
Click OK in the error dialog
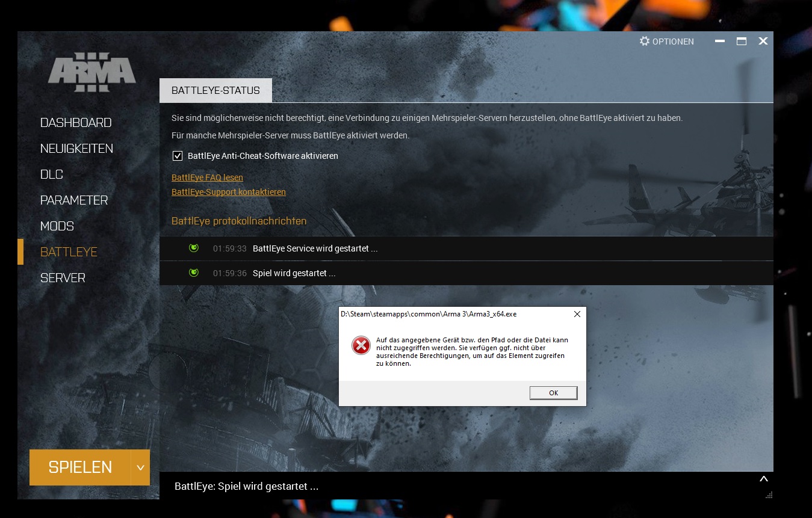554,393
